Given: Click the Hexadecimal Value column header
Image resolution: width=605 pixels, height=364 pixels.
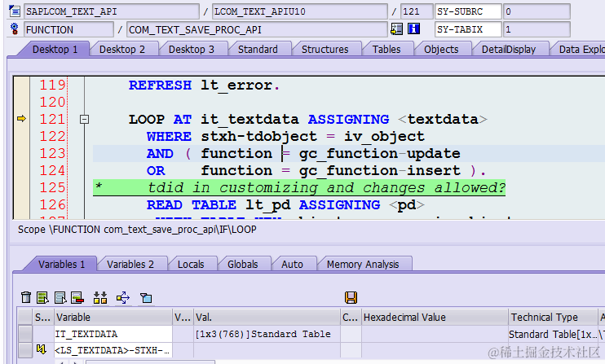Looking at the screenshot, I should click(435, 317).
